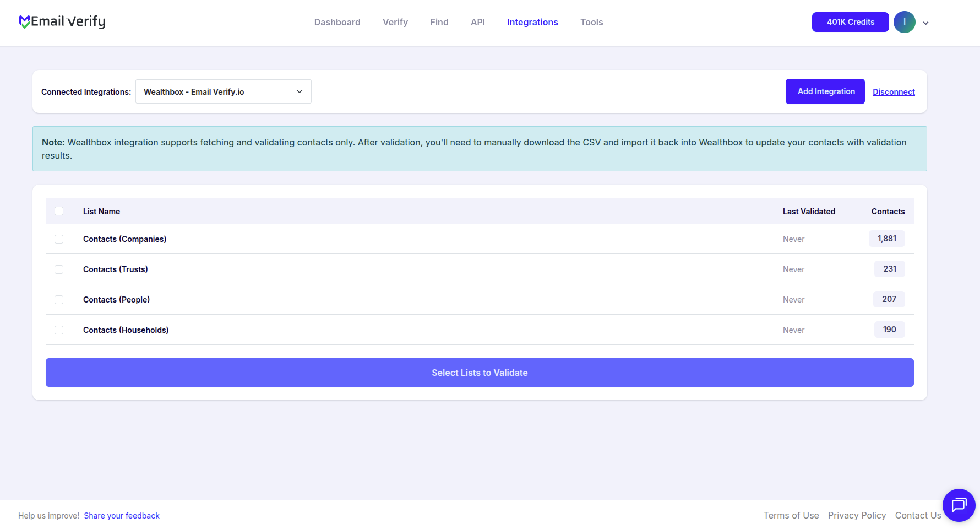Click the List Name column header
Screen dimensions: 980x529
tap(101, 212)
